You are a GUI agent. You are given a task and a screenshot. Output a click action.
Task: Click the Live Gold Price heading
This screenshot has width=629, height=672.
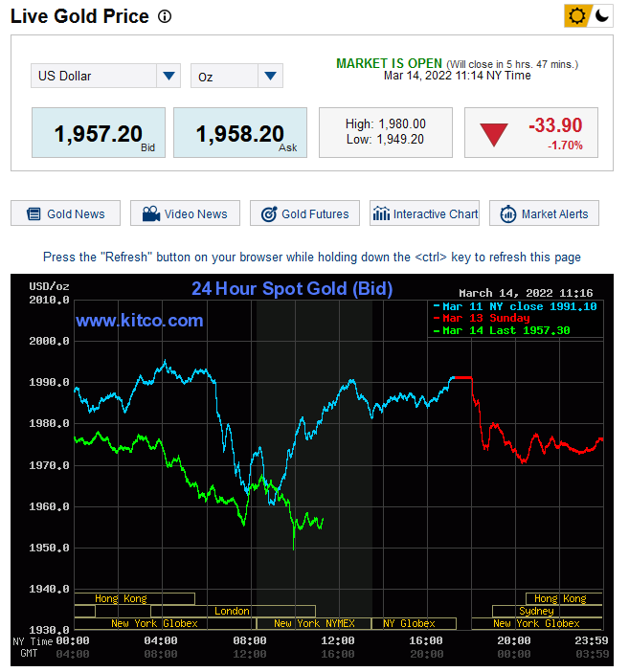tap(79, 16)
